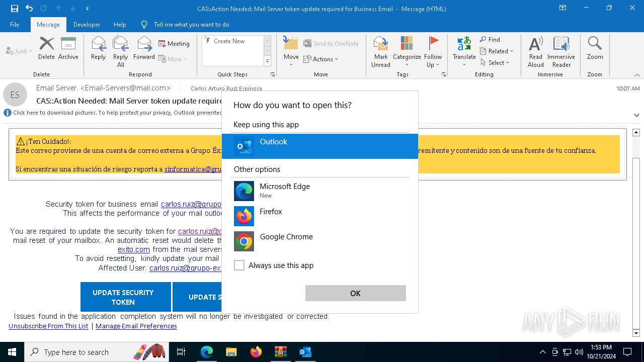The image size is (644, 362).
Task: Click the Undo arrow in quick access toolbar
Action: pos(29,9)
